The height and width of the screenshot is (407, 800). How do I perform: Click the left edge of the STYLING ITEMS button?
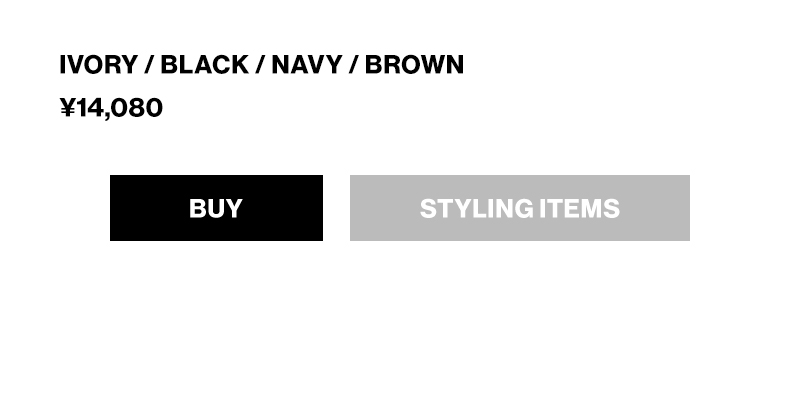(x=356, y=208)
